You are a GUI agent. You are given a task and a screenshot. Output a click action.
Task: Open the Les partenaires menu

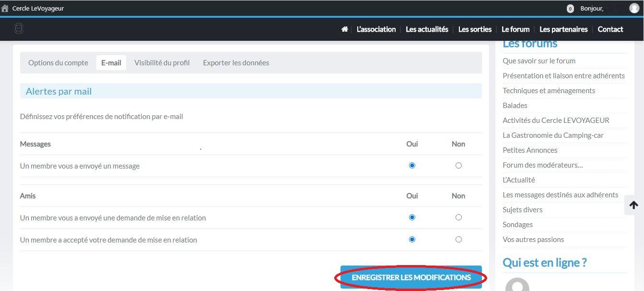(563, 29)
